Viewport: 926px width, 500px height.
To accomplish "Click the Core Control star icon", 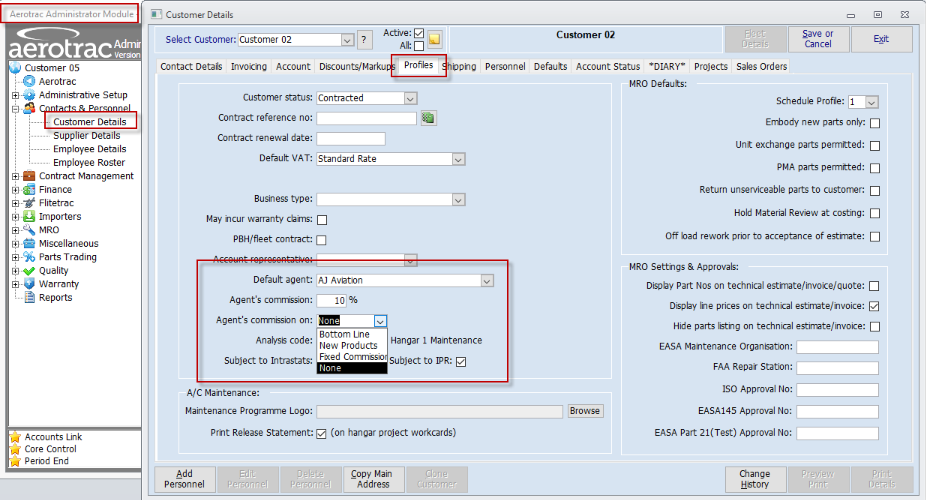I will pos(15,449).
